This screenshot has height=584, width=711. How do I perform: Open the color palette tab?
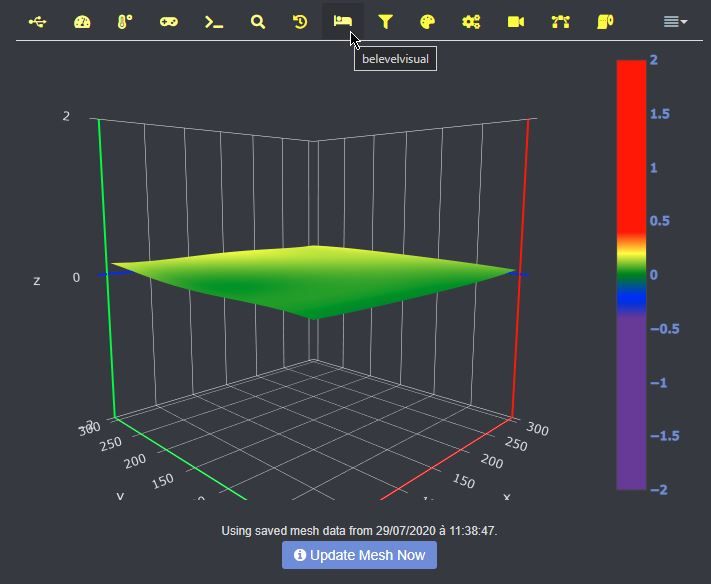click(x=428, y=21)
